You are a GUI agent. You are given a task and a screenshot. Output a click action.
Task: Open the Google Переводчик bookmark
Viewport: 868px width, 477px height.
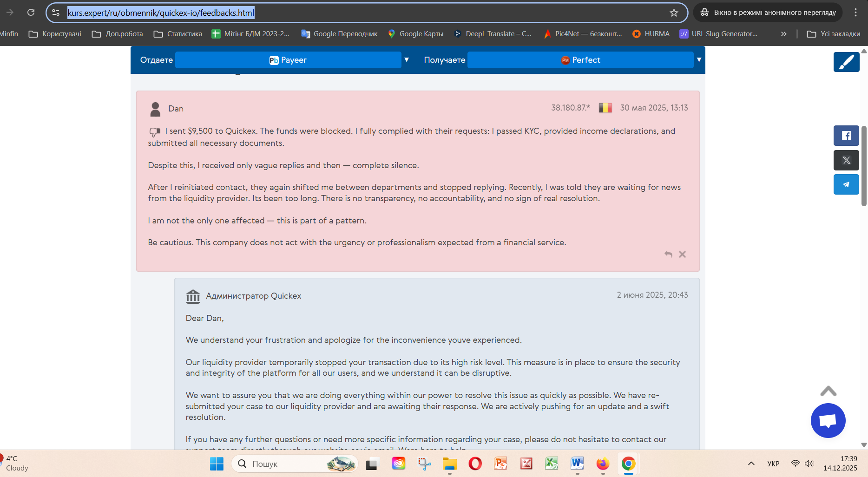(x=340, y=34)
